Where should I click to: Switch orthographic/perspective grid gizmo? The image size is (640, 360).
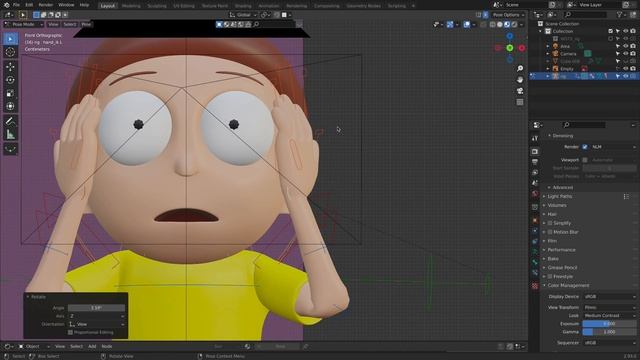[x=520, y=102]
